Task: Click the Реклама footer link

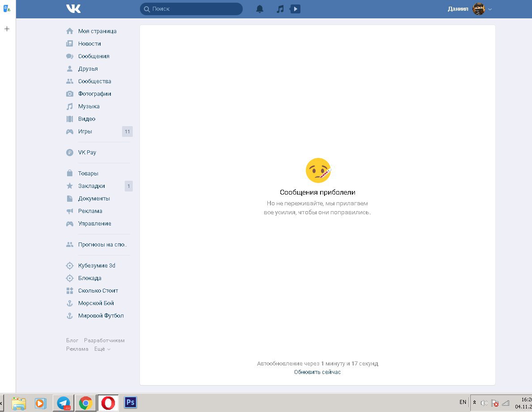Action: (77, 349)
